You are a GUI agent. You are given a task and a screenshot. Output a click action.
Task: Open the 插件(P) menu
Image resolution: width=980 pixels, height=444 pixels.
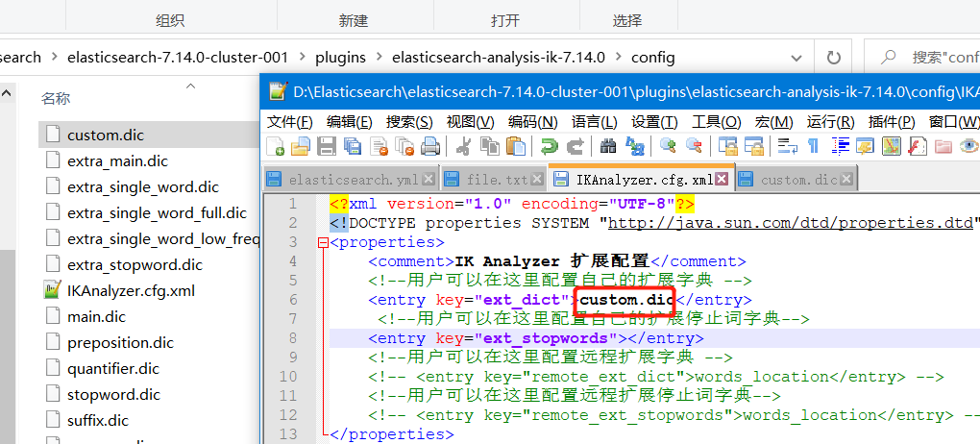892,122
